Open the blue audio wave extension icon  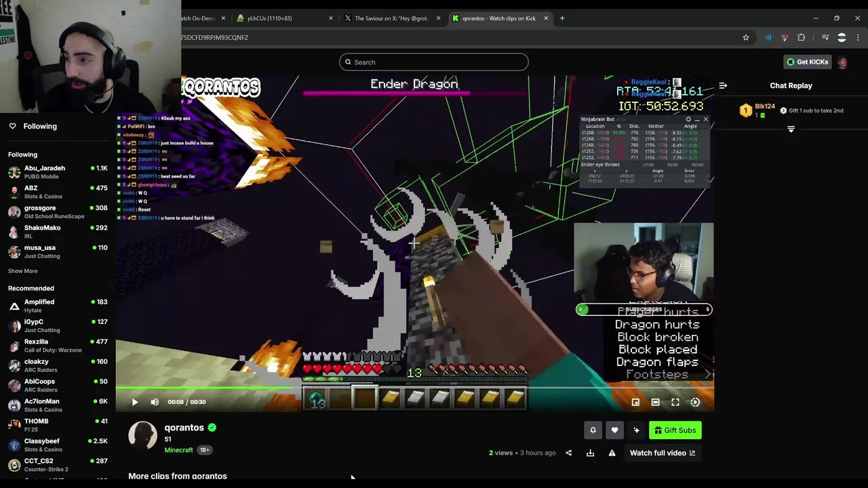coord(768,37)
